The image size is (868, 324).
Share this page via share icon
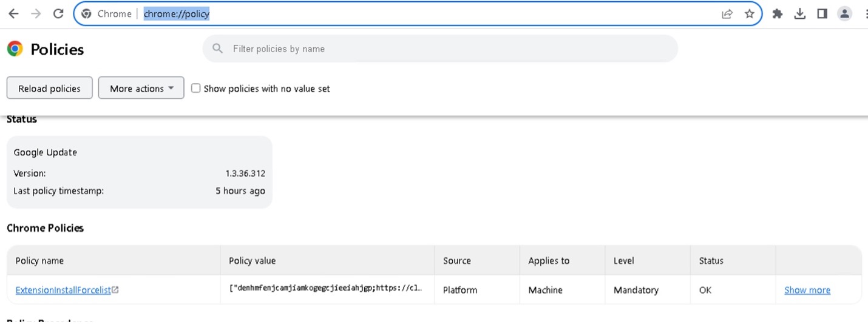click(727, 13)
